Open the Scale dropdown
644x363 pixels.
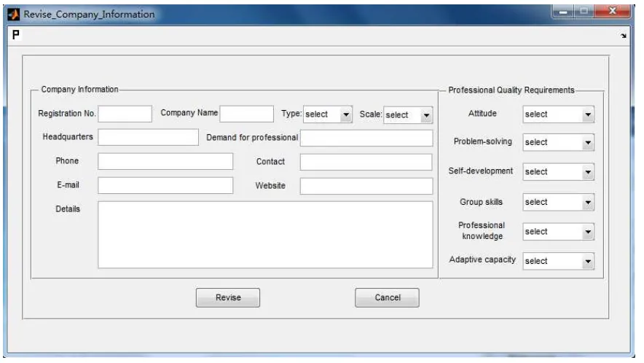(x=408, y=115)
